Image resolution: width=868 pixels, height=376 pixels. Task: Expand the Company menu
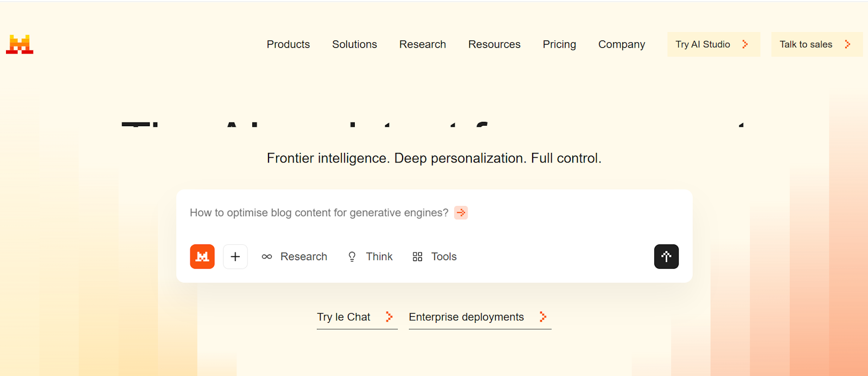[x=622, y=44]
